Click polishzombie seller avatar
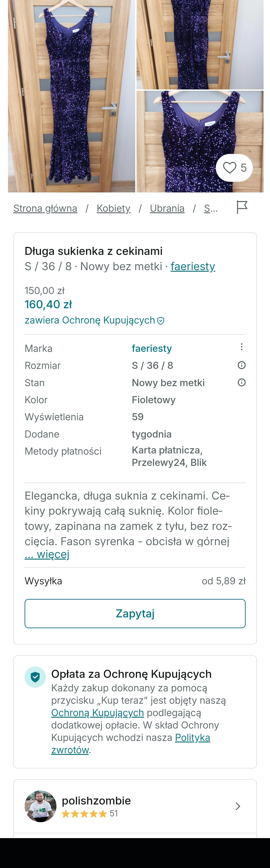 pyautogui.click(x=40, y=806)
